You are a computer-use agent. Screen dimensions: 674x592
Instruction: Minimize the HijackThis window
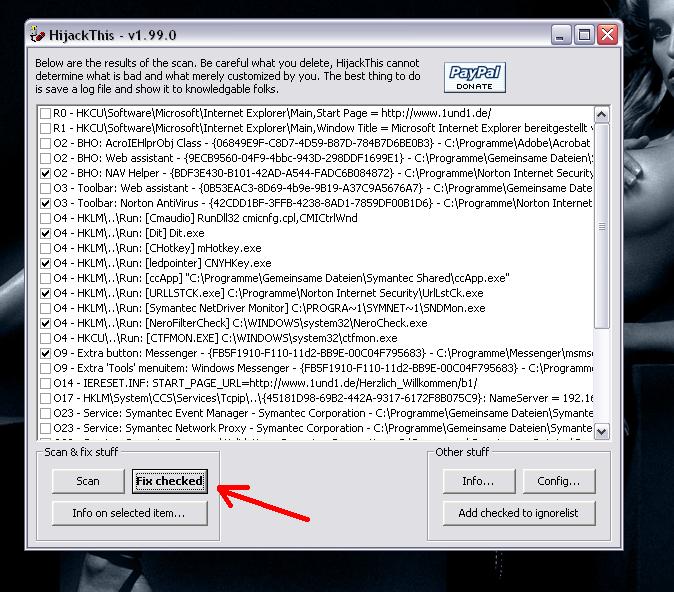click(x=560, y=35)
